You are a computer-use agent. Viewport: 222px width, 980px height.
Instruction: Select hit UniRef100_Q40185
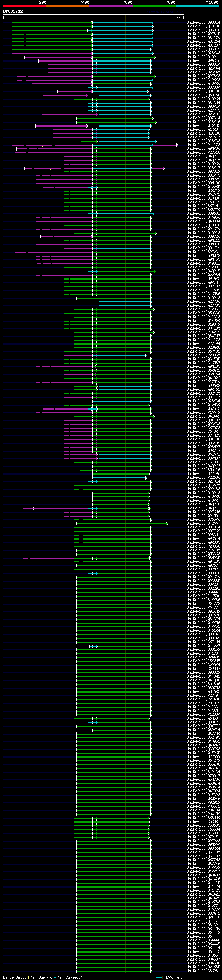click(203, 125)
